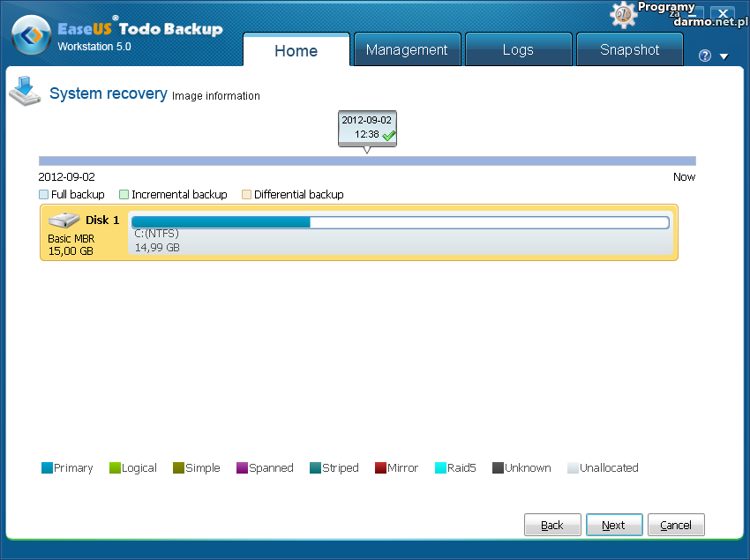The width and height of the screenshot is (750, 560).
Task: Select the 2012-09-02 12:38 backup point marker
Action: 366,128
